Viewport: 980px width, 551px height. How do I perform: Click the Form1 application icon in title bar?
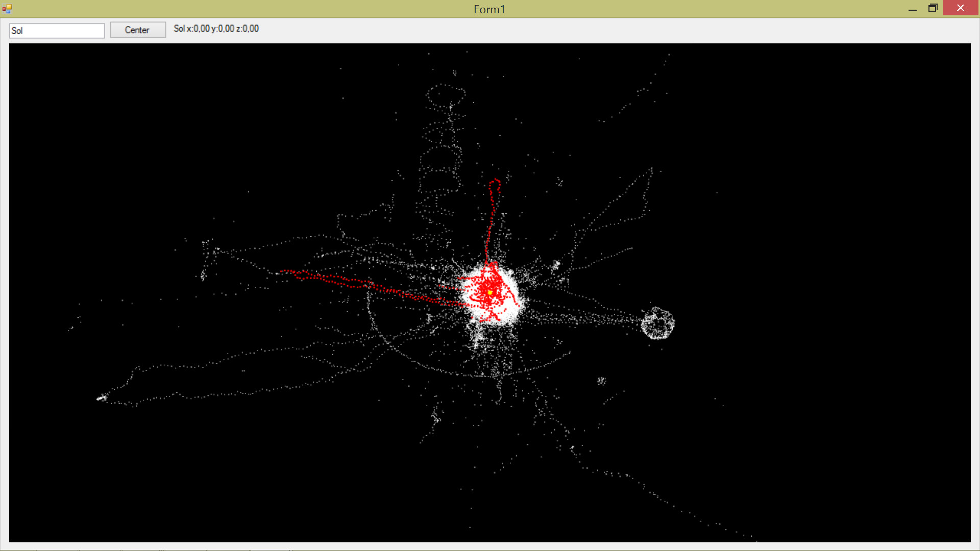[x=7, y=8]
